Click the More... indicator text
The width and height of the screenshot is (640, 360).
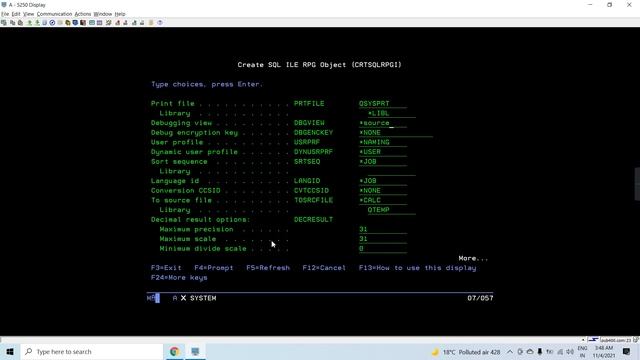coord(473,258)
